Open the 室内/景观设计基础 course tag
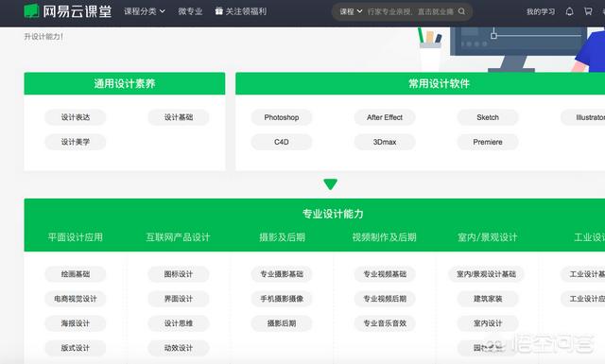Viewport: 605px width, 364px height. pos(486,274)
